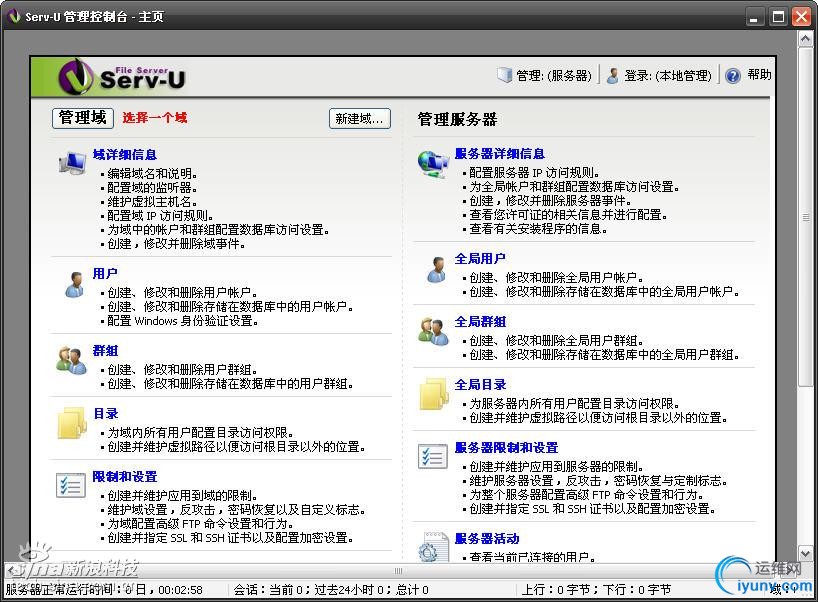Viewport: 818px width, 602px height.
Task: Open the 域详细信息 link
Action: [125, 154]
